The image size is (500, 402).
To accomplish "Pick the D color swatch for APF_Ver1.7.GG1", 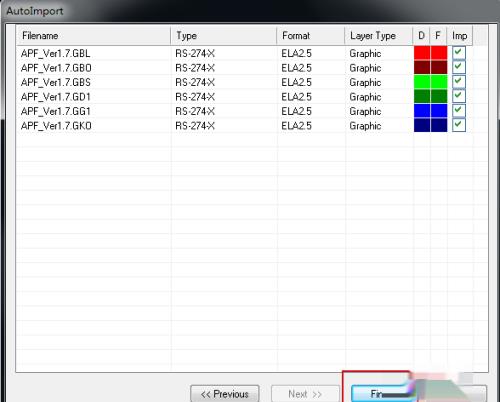I will pyautogui.click(x=422, y=111).
